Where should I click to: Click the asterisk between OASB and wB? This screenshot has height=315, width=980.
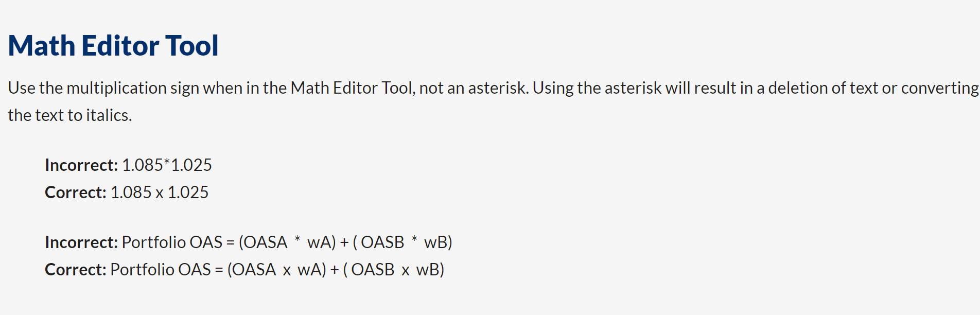(x=414, y=240)
